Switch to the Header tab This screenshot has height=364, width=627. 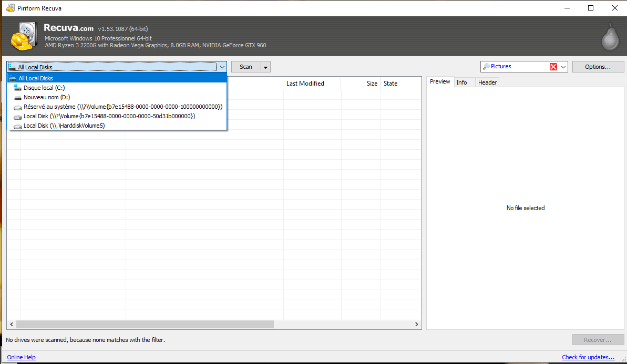tap(487, 82)
